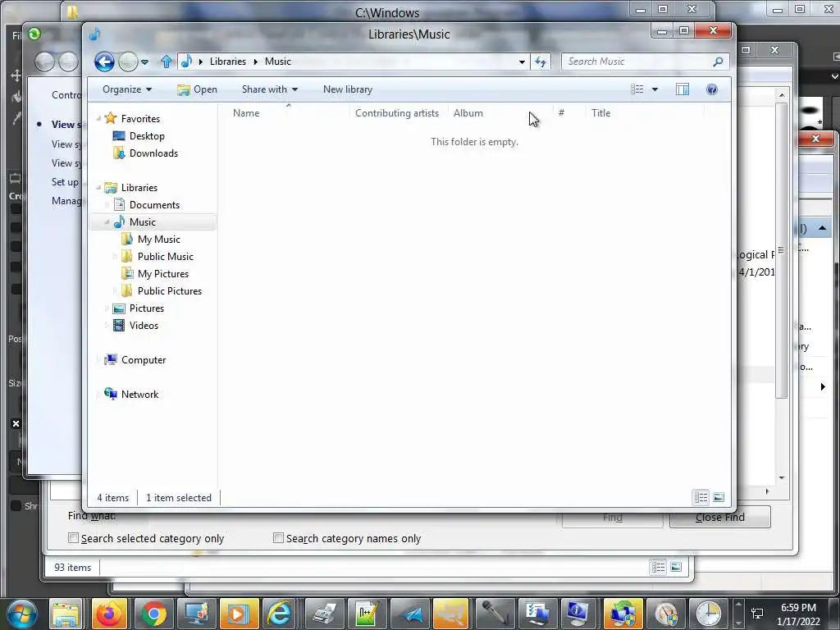The image size is (840, 630).
Task: Expand the Public Music arrow
Action: coord(115,257)
